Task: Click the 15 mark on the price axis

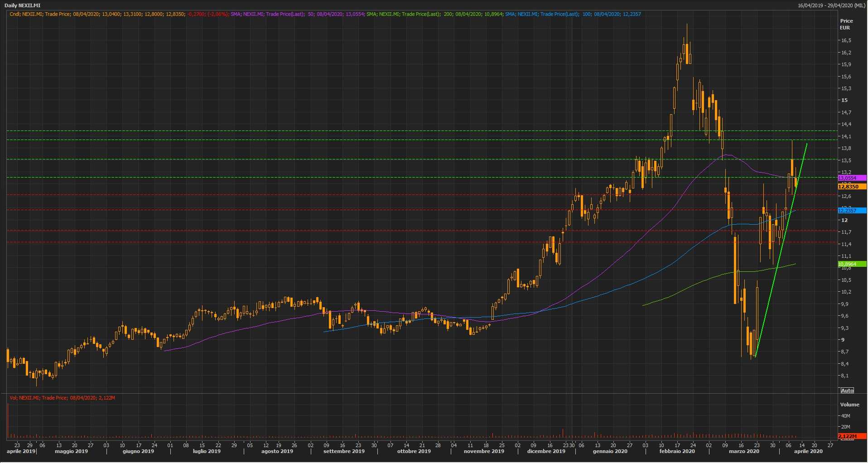Action: click(844, 100)
